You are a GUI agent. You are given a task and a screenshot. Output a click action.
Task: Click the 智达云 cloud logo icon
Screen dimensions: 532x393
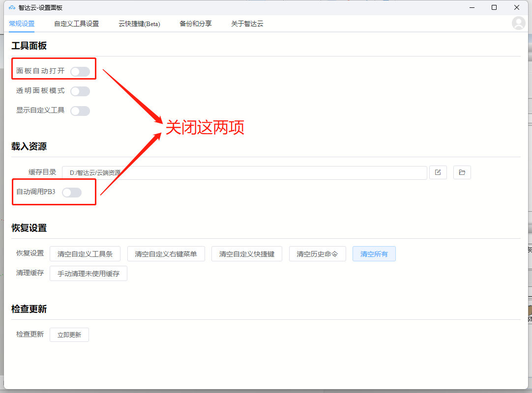point(12,7)
